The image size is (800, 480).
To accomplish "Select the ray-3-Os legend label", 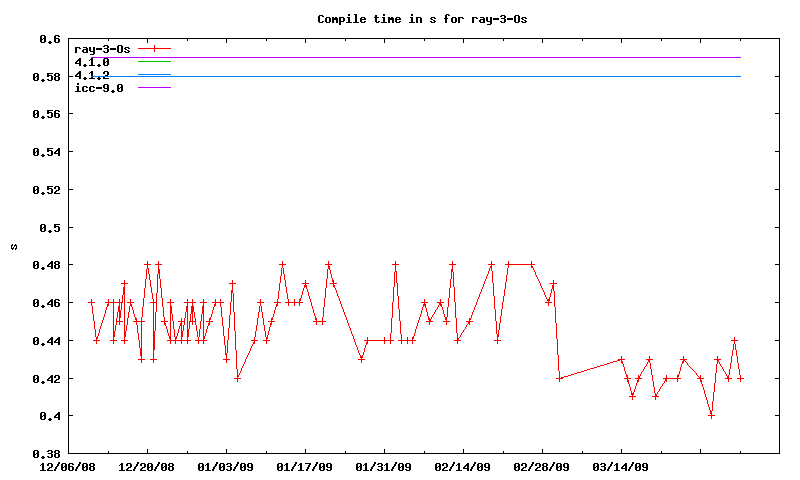I will (x=102, y=48).
